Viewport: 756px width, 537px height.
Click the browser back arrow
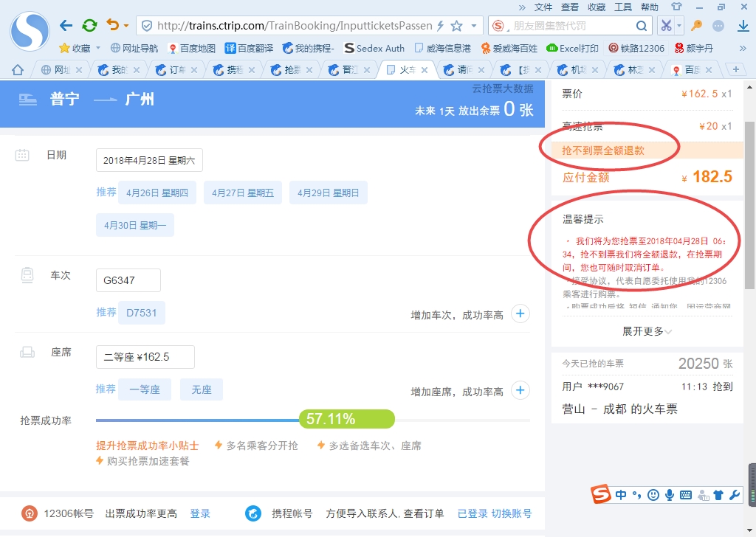(x=66, y=26)
